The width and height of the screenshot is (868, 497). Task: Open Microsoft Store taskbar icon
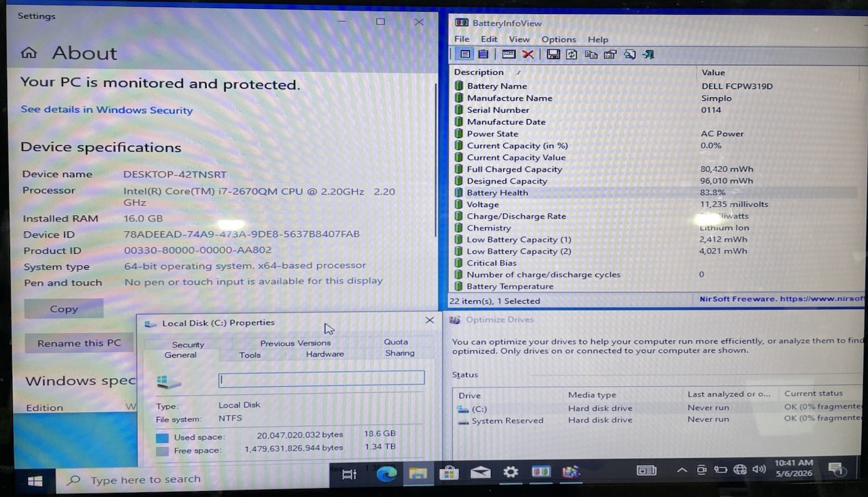click(449, 473)
